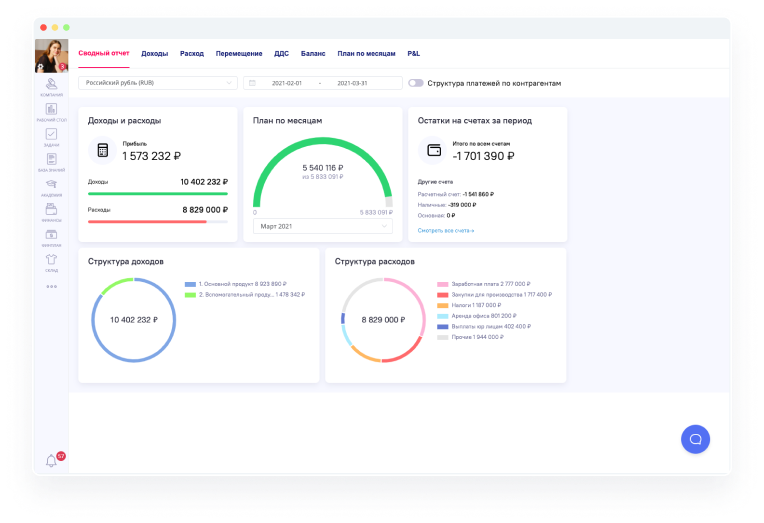
Task: Click the profit value 1 573 232 ₽
Action: tap(152, 156)
